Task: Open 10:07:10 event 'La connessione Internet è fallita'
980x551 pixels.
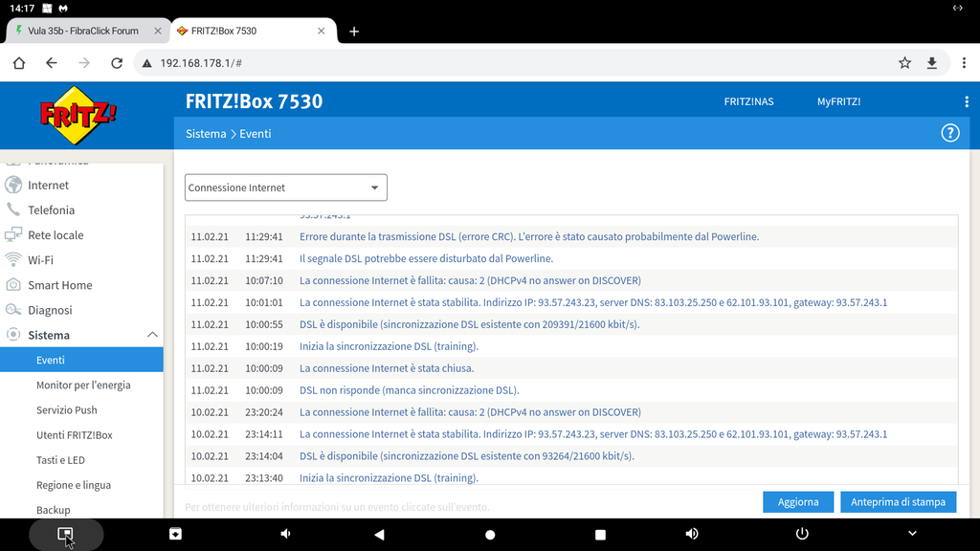Action: (x=470, y=280)
